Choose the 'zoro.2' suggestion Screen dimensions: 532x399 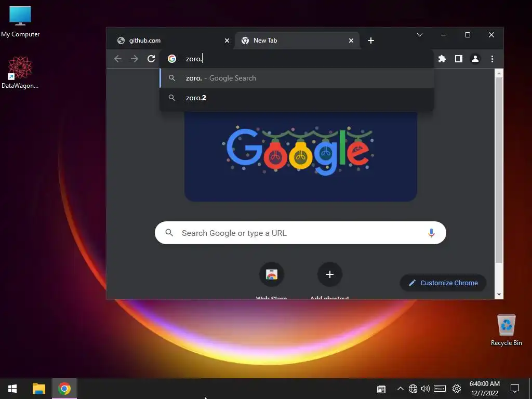click(297, 98)
